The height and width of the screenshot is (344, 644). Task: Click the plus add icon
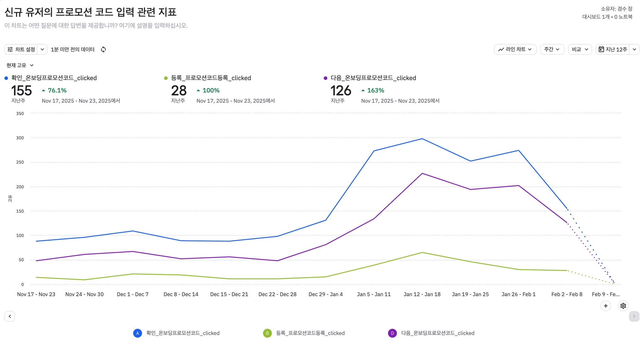tap(606, 306)
